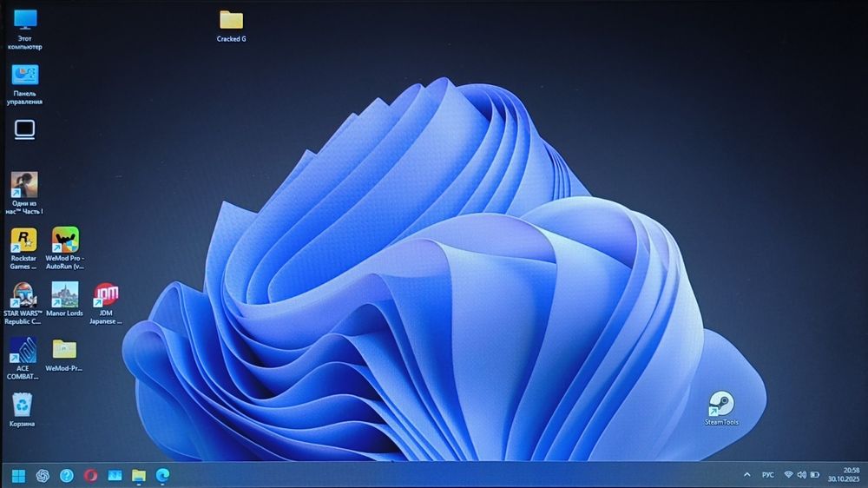Open the Get Help question-mark taskbar icon
The image size is (868, 488).
(67, 476)
